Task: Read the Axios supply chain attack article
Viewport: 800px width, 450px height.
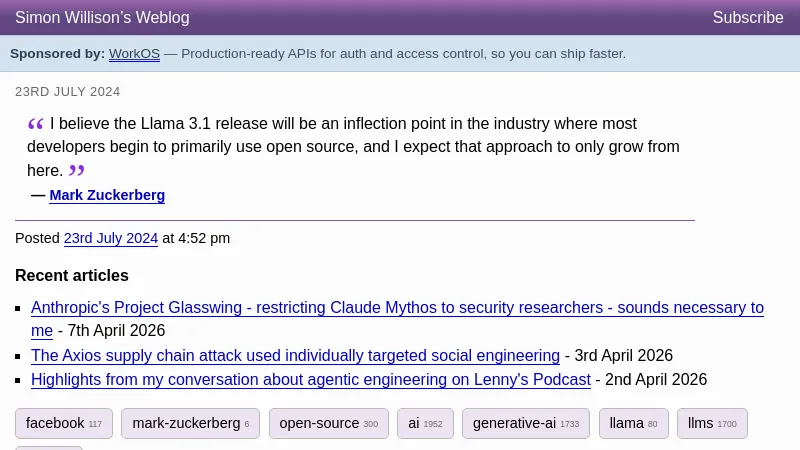Action: pos(295,355)
